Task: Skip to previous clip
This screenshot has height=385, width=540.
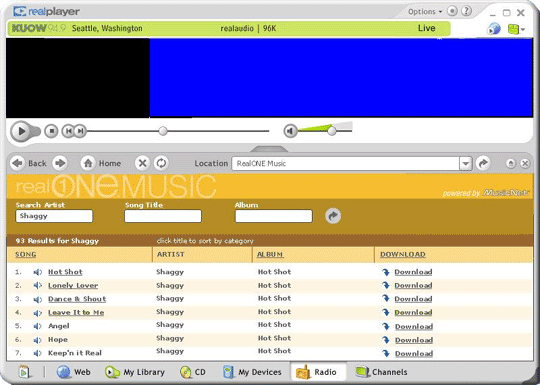Action: pyautogui.click(x=68, y=131)
